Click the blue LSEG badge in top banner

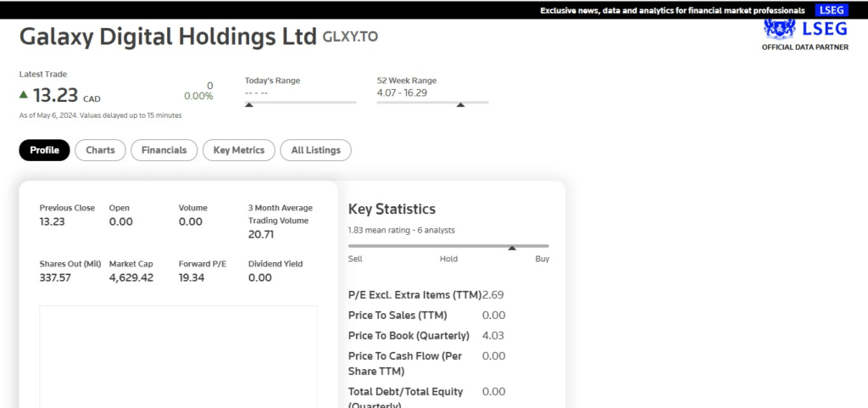coord(832,10)
